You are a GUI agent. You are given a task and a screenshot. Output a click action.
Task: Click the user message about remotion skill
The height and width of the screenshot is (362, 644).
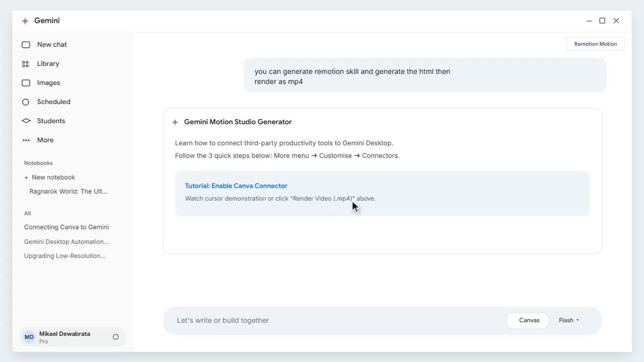(425, 76)
